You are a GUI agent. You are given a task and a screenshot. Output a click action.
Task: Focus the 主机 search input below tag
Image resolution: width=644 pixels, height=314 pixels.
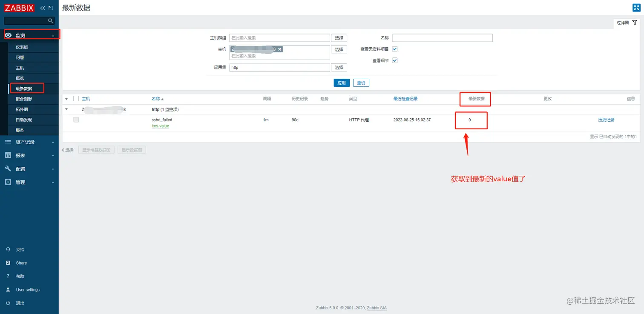(x=279, y=56)
